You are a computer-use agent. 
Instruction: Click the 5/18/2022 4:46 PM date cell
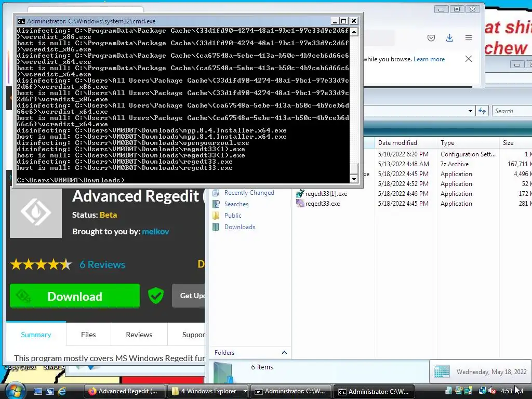[403, 193]
